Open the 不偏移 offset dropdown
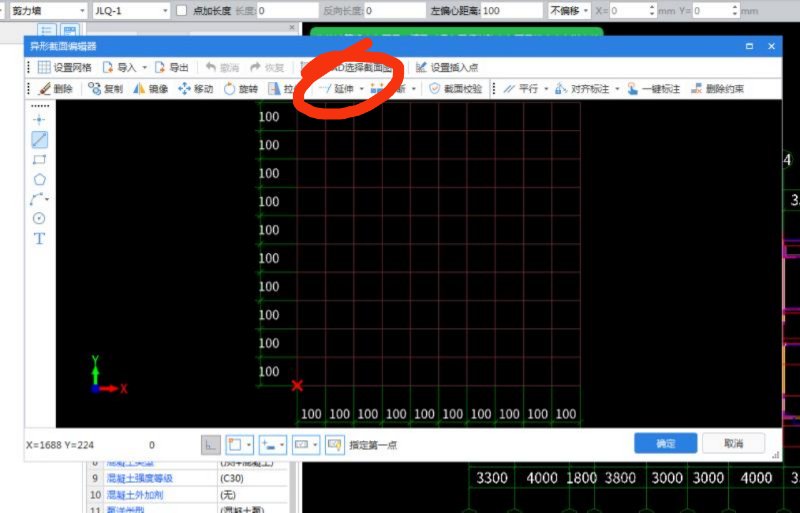Screen dimensions: 800x513 click(569, 10)
